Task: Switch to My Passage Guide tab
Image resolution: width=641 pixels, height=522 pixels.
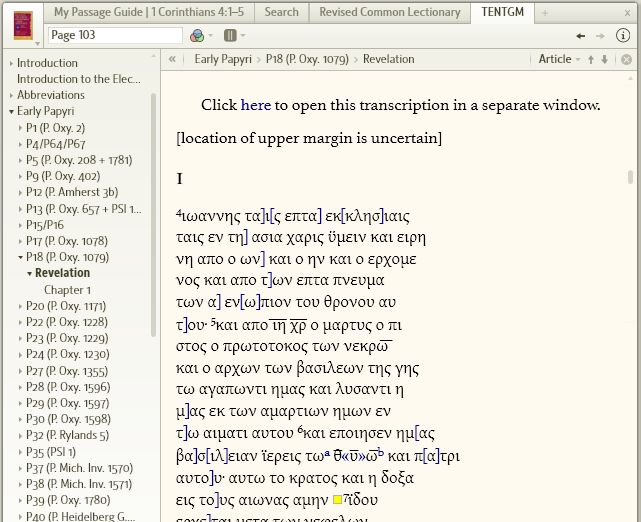Action: pos(149,12)
